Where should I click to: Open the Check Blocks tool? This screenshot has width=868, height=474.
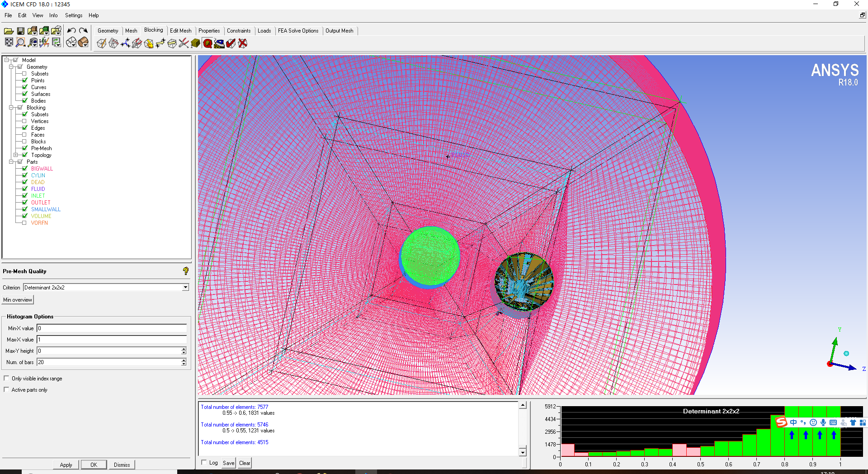(231, 43)
